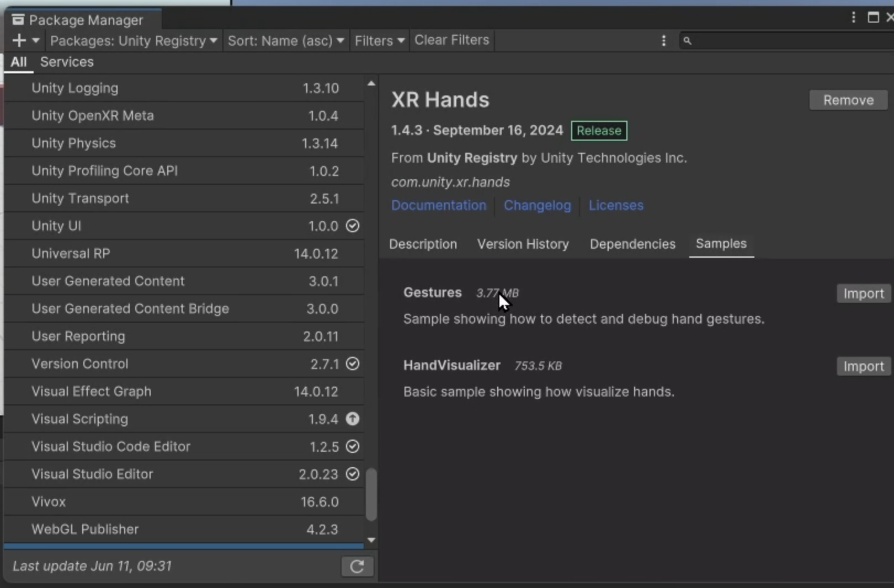This screenshot has width=894, height=588.
Task: Select the Universal RP package
Action: 184,254
